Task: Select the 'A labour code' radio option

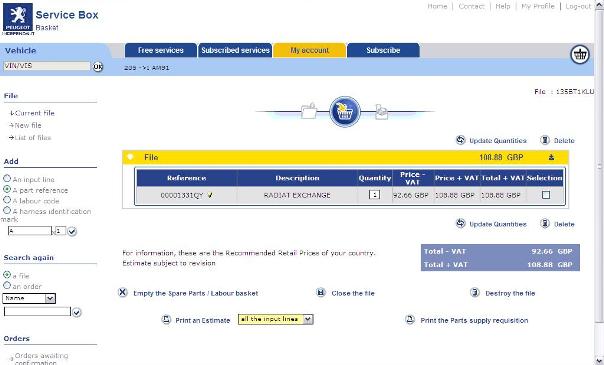Action: [x=7, y=200]
